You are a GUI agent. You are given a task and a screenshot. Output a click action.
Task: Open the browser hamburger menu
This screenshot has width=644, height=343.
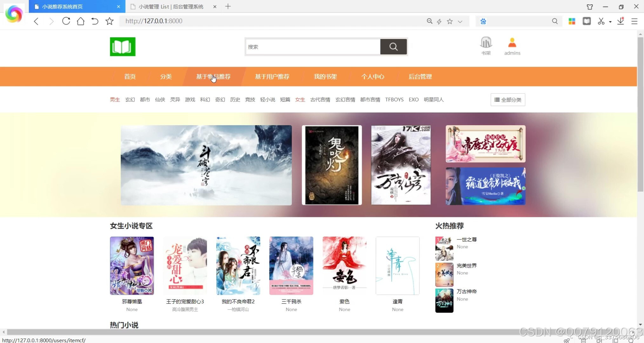tap(634, 21)
